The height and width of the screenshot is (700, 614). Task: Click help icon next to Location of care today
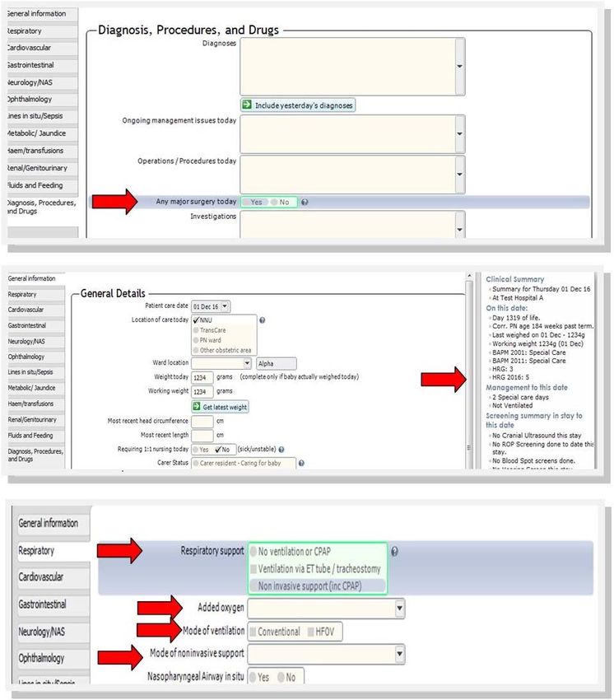click(x=263, y=320)
